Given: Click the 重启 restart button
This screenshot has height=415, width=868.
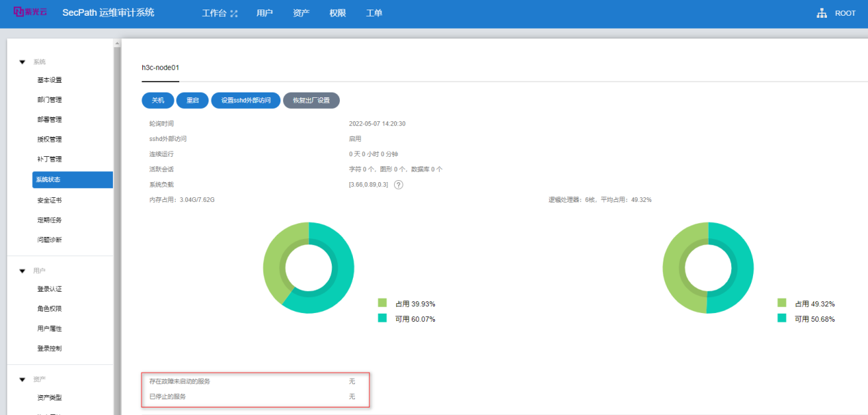Looking at the screenshot, I should 192,101.
